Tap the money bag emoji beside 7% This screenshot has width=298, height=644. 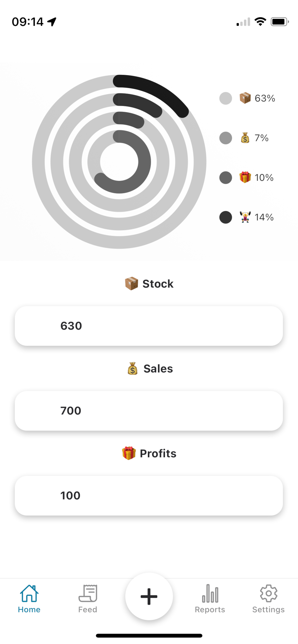point(245,138)
